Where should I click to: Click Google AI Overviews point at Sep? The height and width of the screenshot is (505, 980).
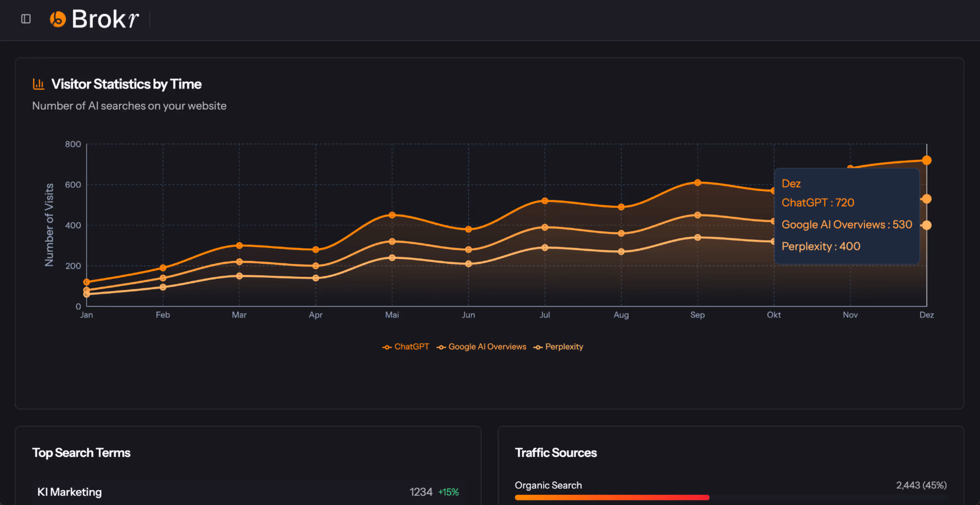[x=697, y=215]
